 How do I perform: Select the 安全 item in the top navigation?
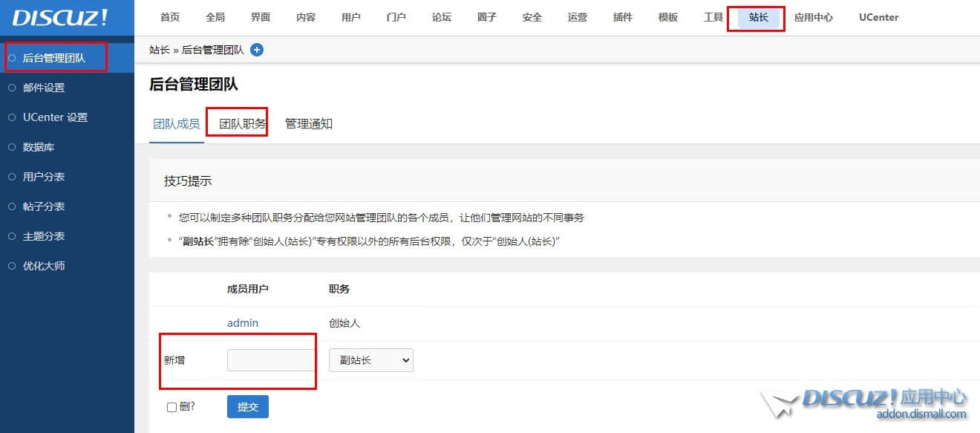click(x=532, y=17)
